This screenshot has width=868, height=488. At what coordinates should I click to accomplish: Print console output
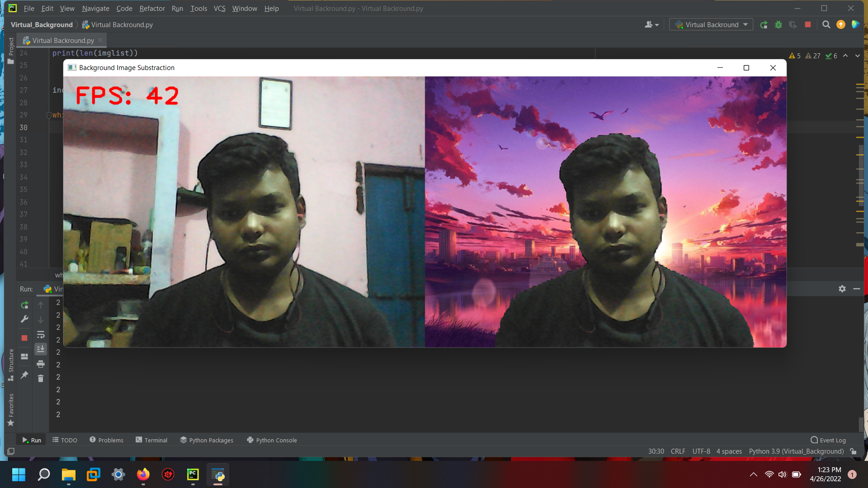click(x=41, y=364)
